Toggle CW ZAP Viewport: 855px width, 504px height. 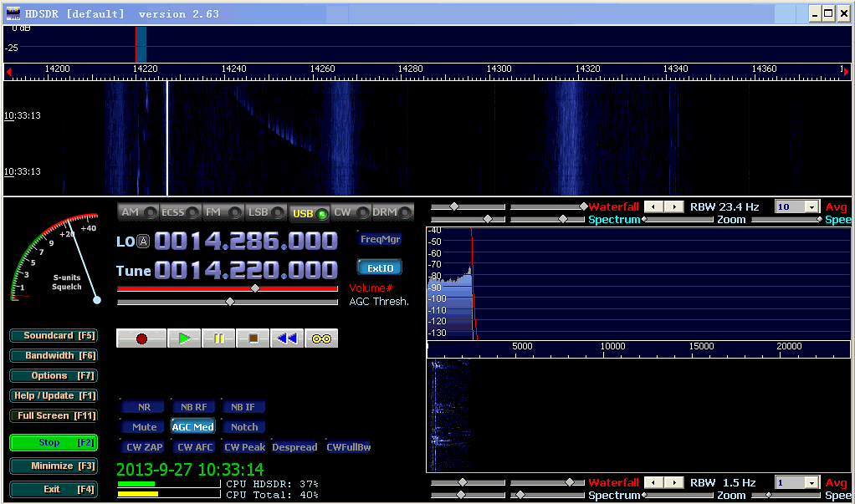[143, 447]
